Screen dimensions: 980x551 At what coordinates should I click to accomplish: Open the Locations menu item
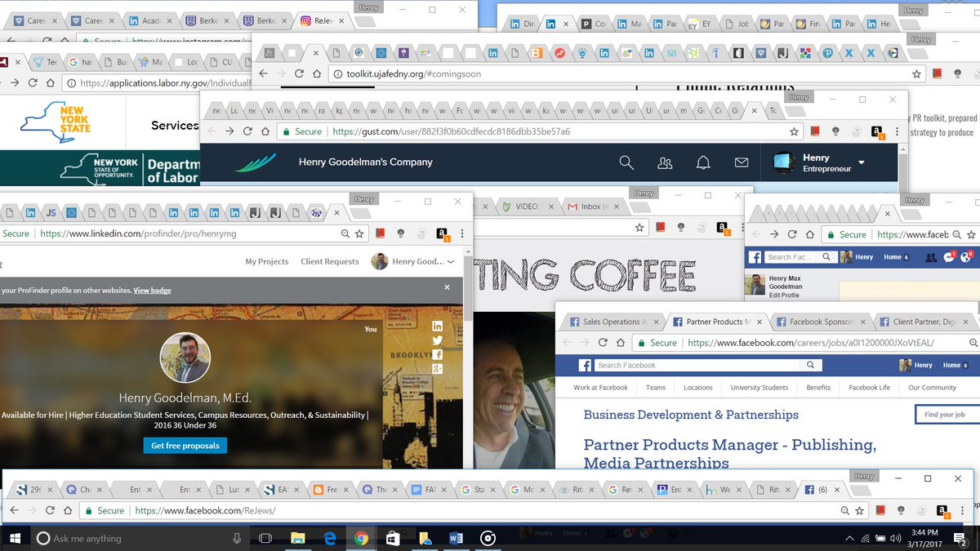click(x=698, y=388)
